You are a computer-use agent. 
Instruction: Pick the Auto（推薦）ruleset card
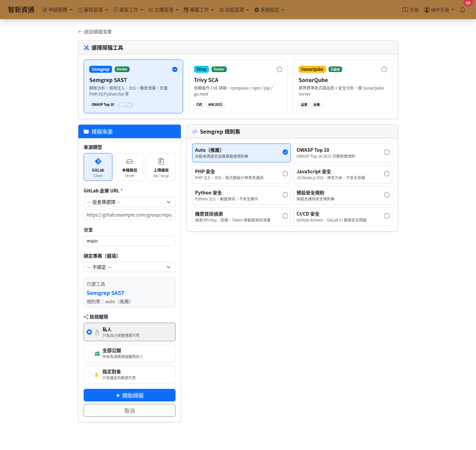coord(241,153)
